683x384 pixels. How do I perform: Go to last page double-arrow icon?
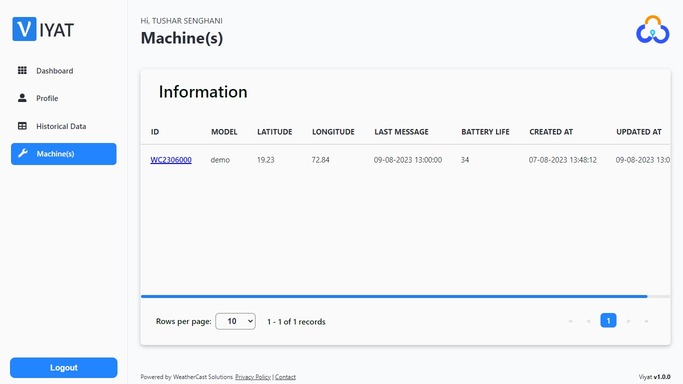[x=646, y=321]
